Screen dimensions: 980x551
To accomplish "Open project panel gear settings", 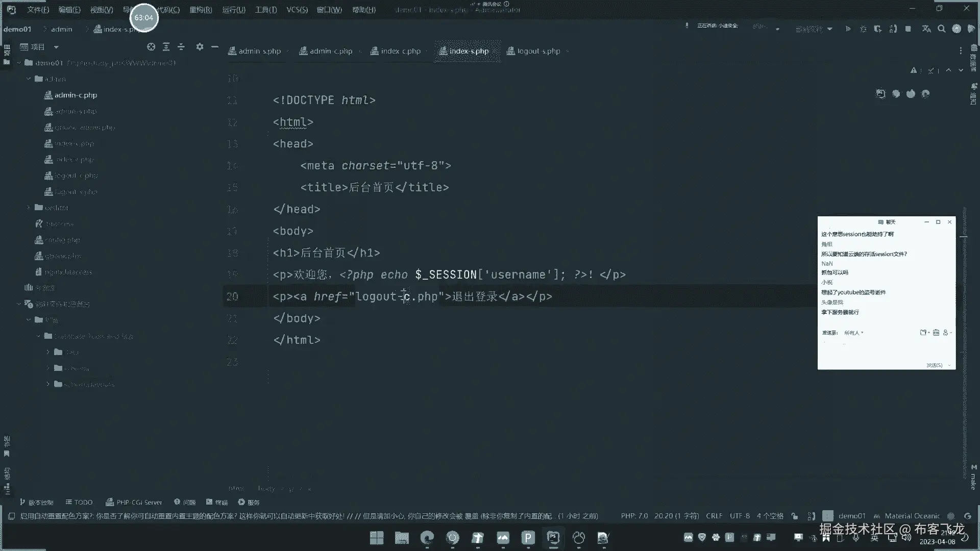I will [x=200, y=47].
